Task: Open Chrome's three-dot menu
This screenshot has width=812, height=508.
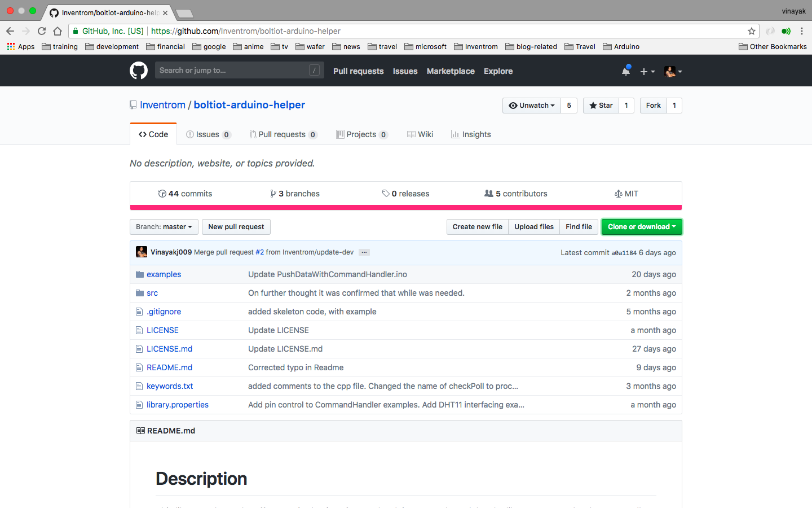Action: point(801,31)
